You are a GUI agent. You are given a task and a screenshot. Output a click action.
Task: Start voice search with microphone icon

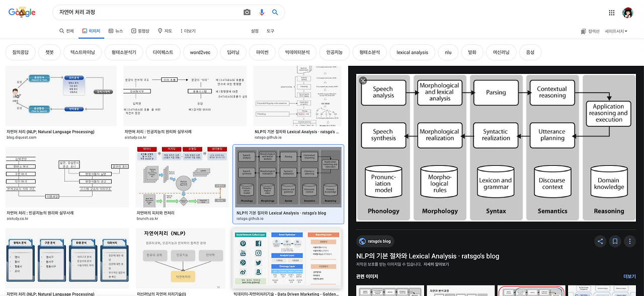point(262,12)
